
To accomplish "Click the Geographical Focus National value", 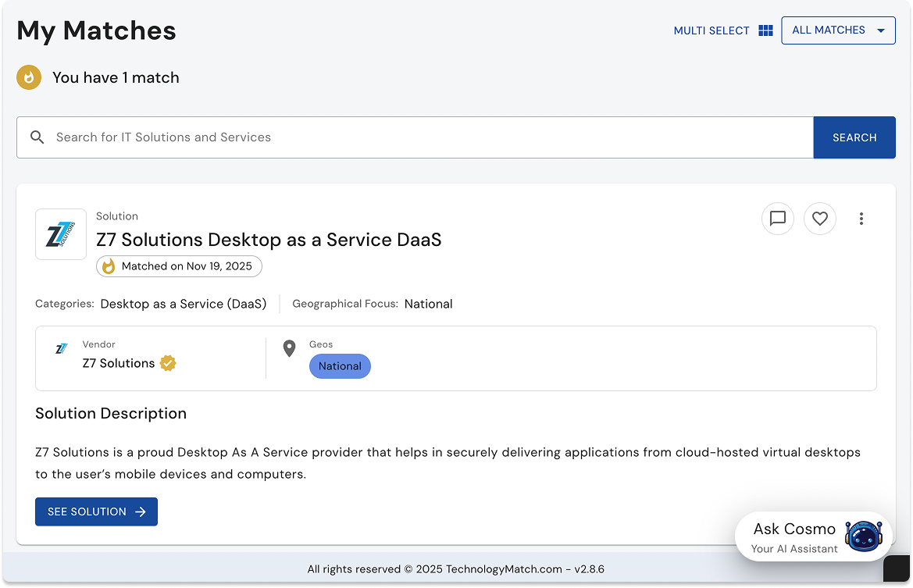I will click(428, 304).
